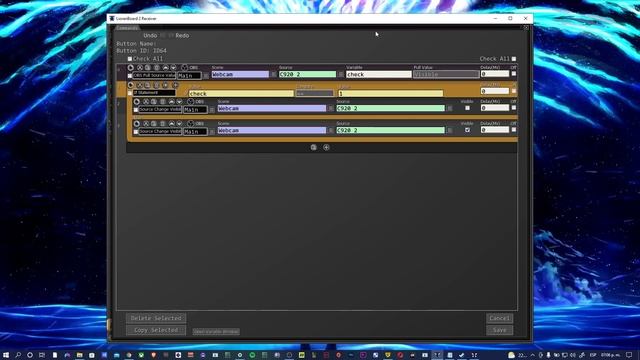
Task: Tick the left Check All checkbox
Action: [130, 59]
